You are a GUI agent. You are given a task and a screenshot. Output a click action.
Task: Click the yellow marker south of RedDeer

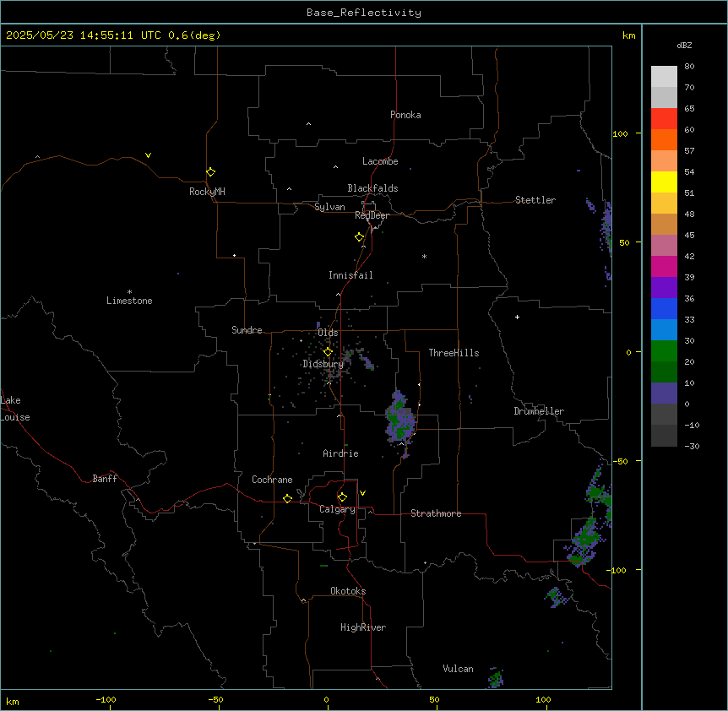pyautogui.click(x=359, y=237)
